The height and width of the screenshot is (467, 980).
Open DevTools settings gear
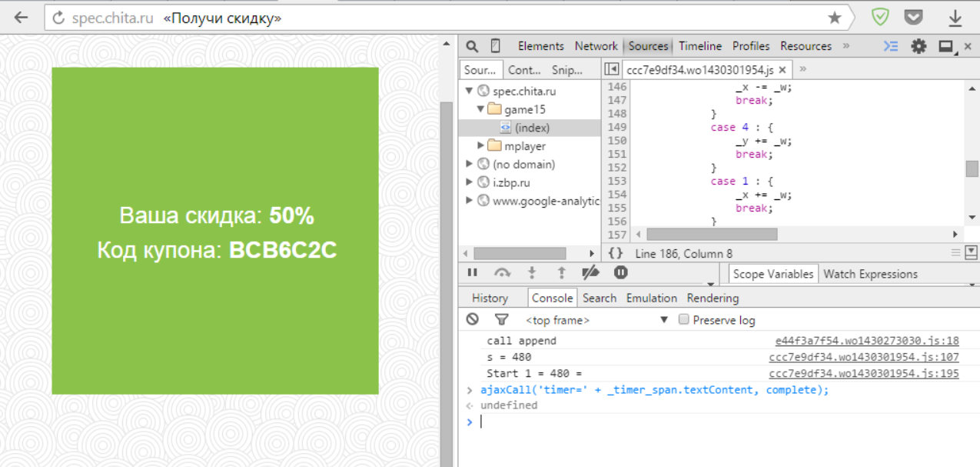(x=919, y=46)
